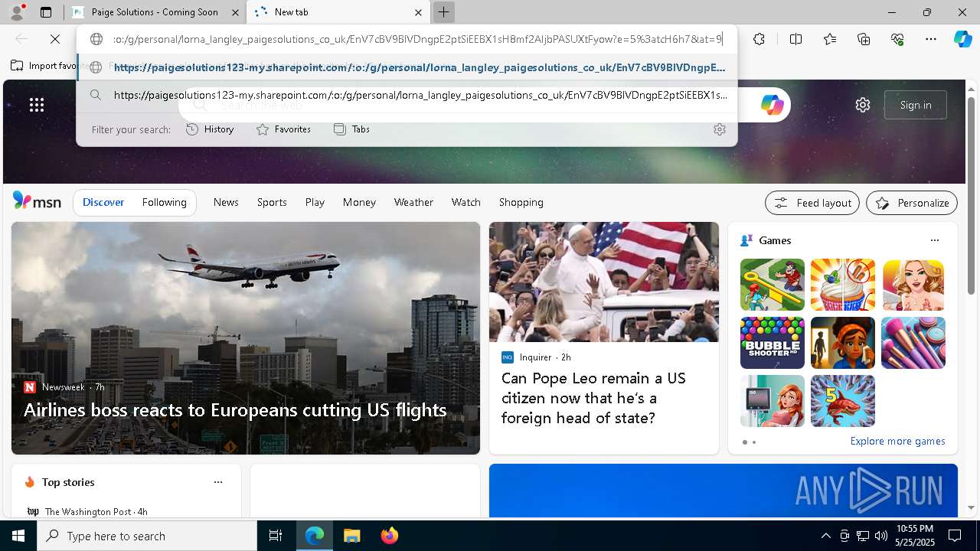980x551 pixels.
Task: Close the New tab tab
Action: click(x=418, y=12)
